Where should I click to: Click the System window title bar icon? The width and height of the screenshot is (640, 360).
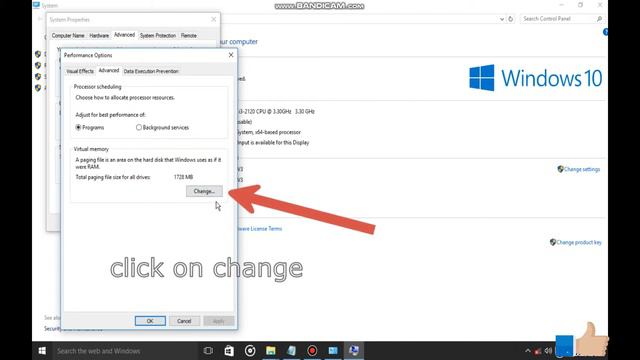coord(36,5)
